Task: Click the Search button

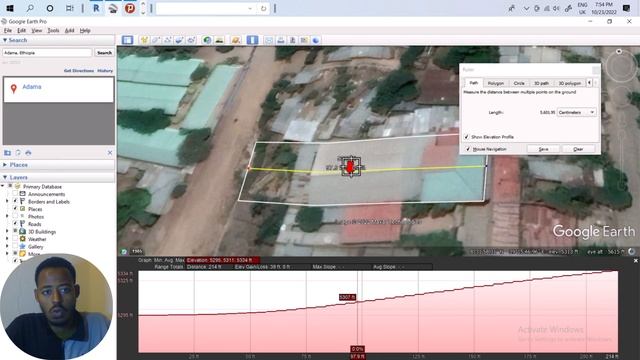Action: coord(104,53)
